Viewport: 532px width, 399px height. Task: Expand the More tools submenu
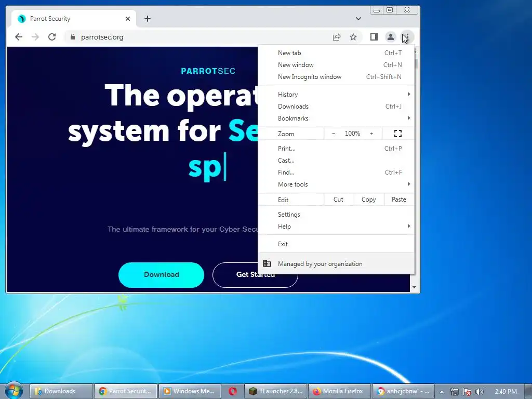tap(336, 184)
